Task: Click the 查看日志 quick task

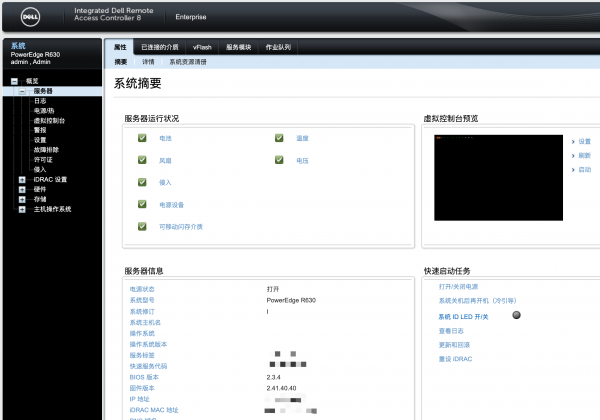Action: [451, 331]
